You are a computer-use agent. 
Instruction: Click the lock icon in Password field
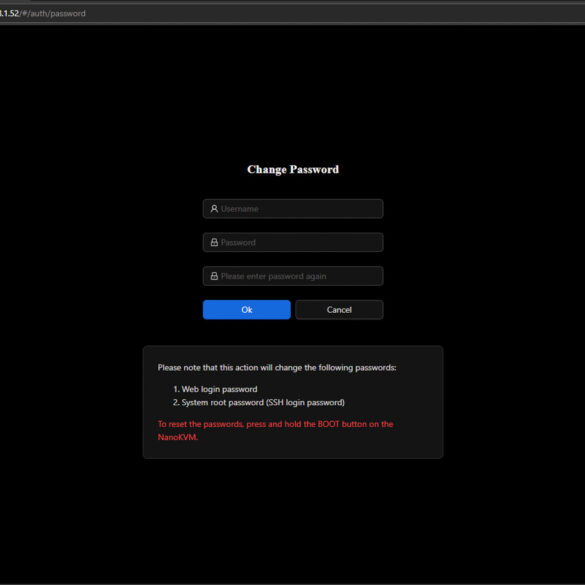click(x=214, y=242)
